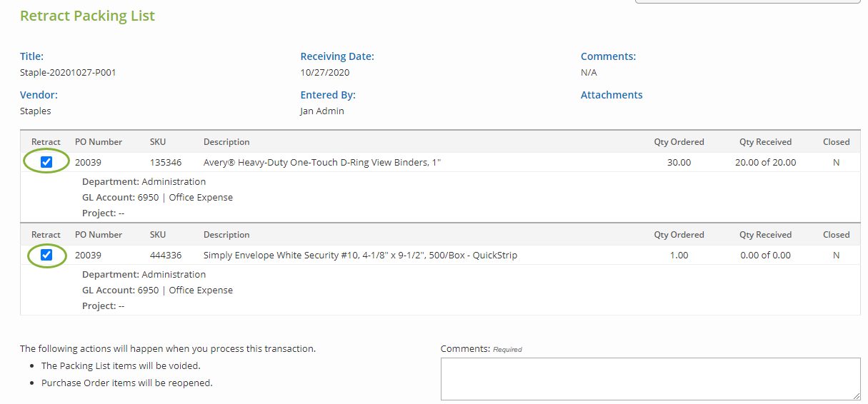The image size is (868, 404).
Task: Click the resize handle of Comments box
Action: click(x=856, y=395)
